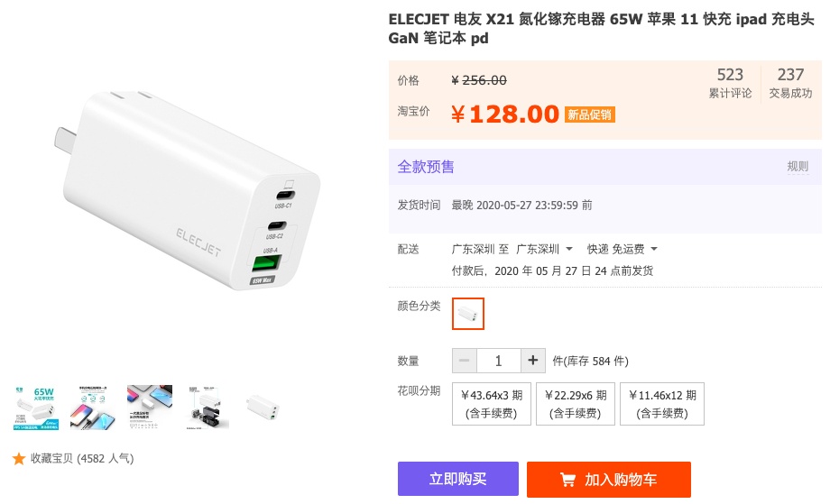View the second thumbnail with phones
This screenshot has height=504, width=830.
93,408
